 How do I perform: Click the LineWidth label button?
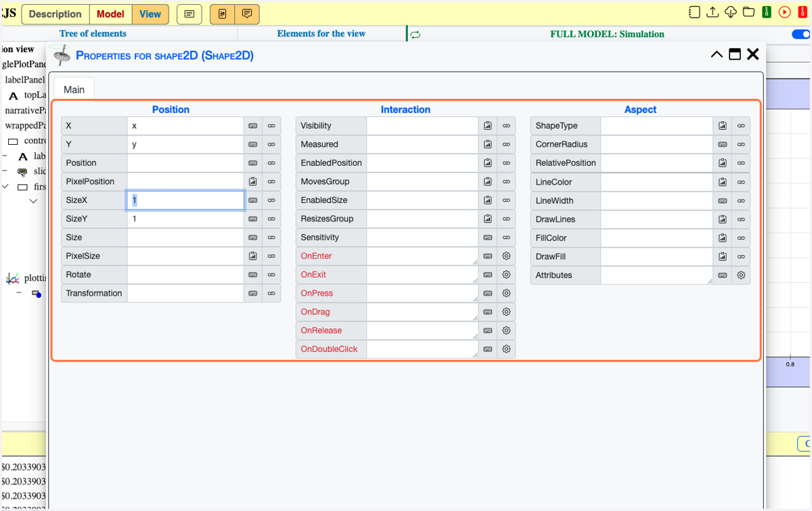coord(565,200)
